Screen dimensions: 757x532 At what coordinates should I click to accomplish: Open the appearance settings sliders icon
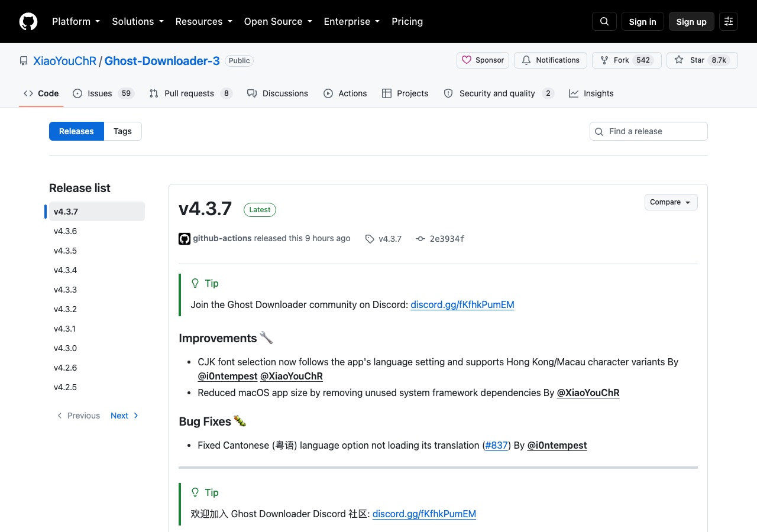coord(729,21)
